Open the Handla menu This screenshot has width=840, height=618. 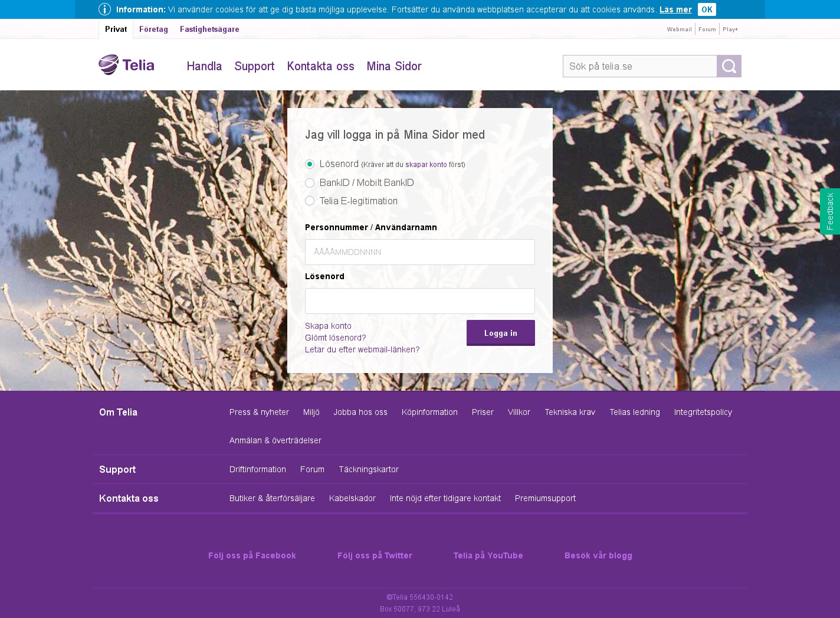(x=204, y=66)
